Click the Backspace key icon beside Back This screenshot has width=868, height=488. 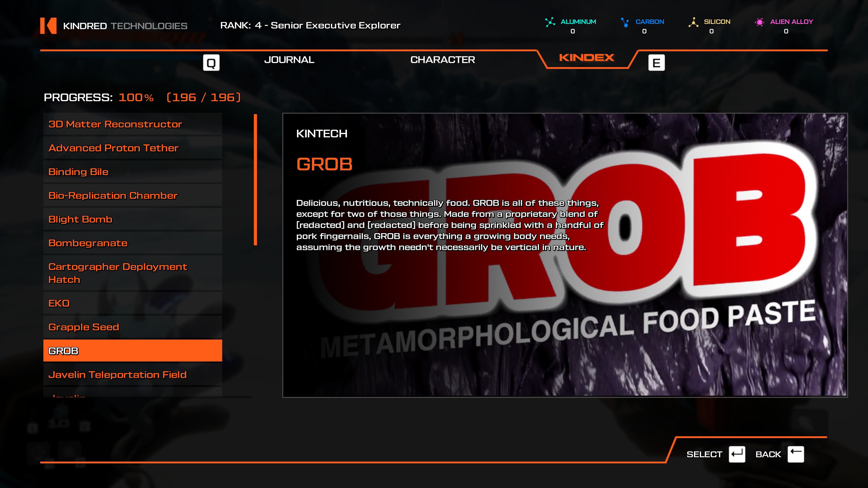tap(796, 454)
